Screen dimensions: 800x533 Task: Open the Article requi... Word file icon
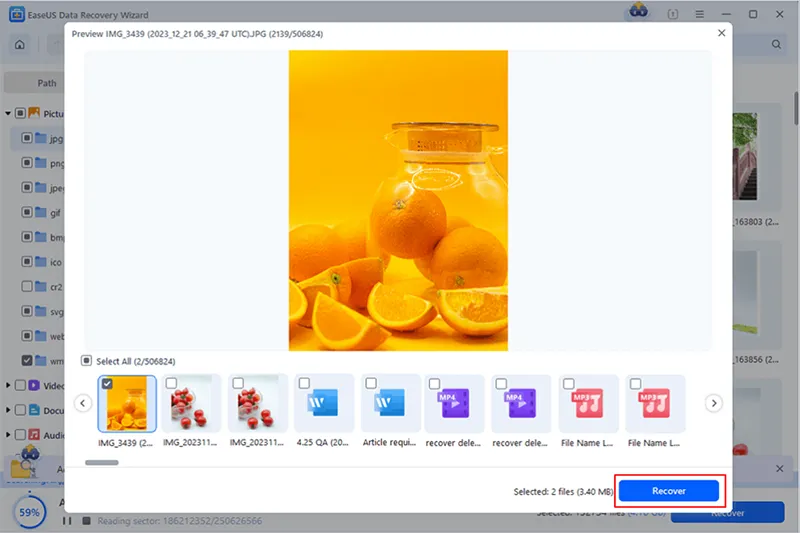click(x=389, y=402)
